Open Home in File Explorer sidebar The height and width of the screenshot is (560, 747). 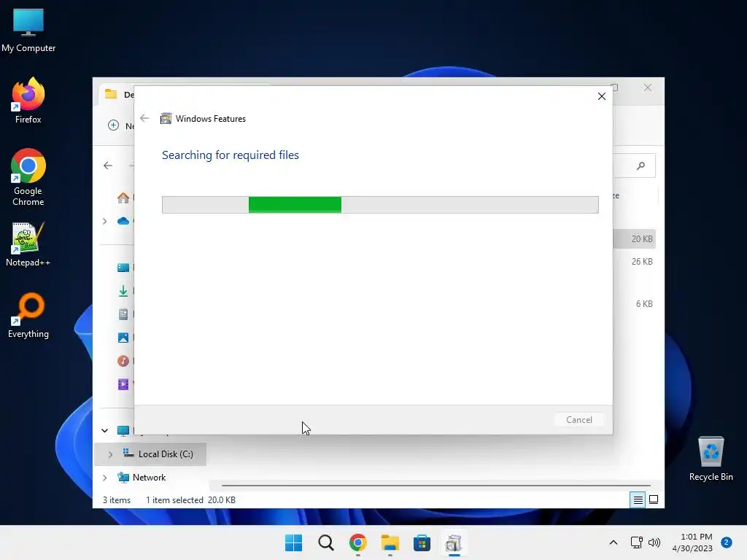(123, 198)
